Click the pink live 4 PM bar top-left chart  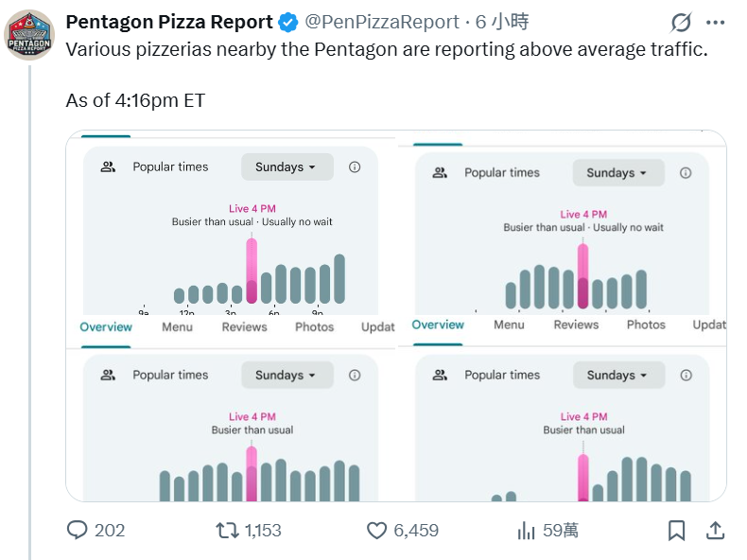(x=252, y=270)
